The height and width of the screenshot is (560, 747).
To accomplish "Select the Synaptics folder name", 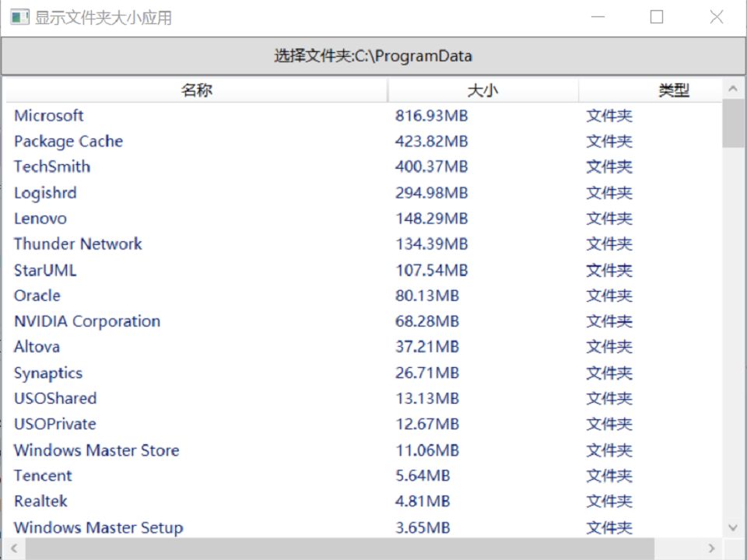I will pos(48,373).
